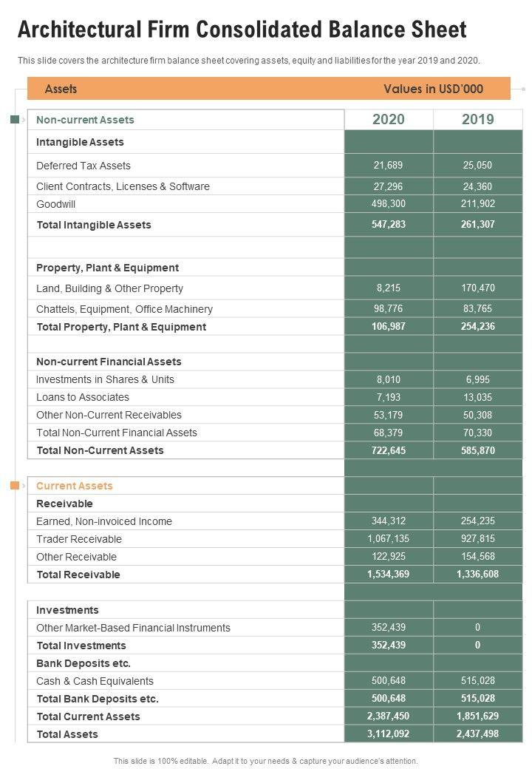Select the Trader Receivable 2020 value 1,067,135
This screenshot has height=769, width=532.
coord(389,539)
